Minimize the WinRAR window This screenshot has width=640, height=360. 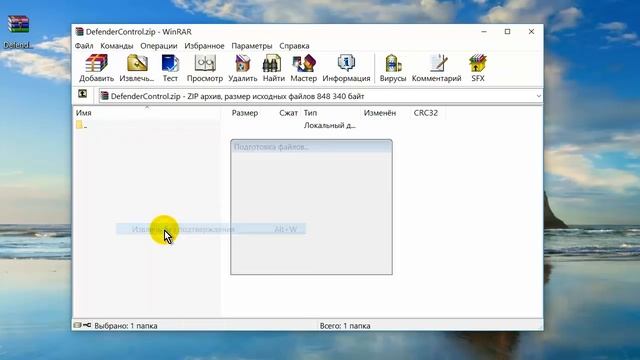[x=484, y=31]
